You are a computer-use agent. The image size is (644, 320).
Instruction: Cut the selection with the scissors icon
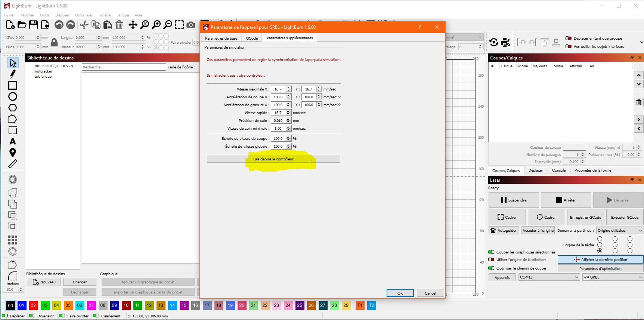tap(84, 25)
